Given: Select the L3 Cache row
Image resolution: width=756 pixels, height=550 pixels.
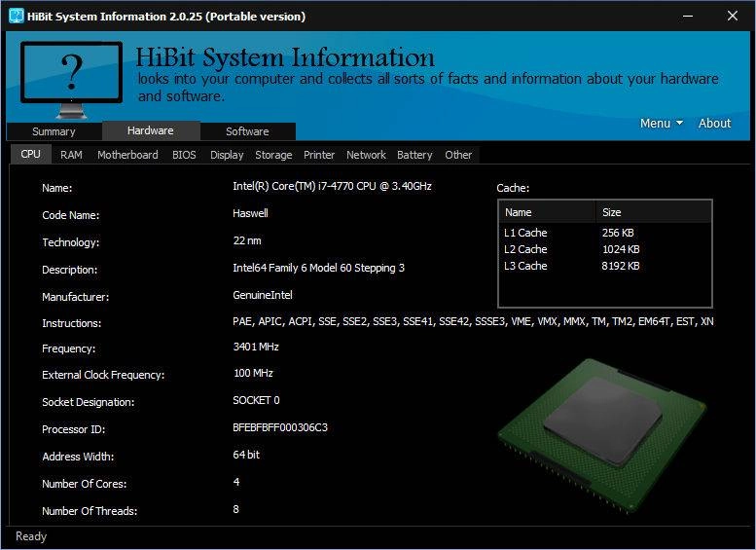Looking at the screenshot, I should pos(605,266).
